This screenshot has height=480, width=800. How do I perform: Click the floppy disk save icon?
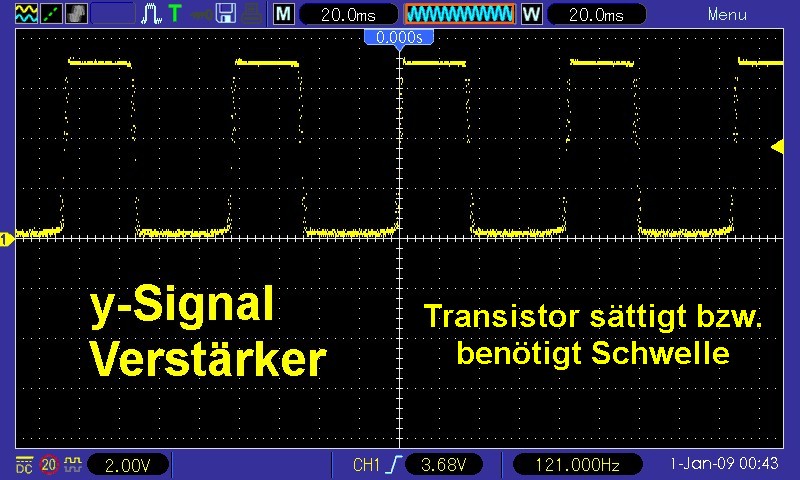tap(227, 14)
